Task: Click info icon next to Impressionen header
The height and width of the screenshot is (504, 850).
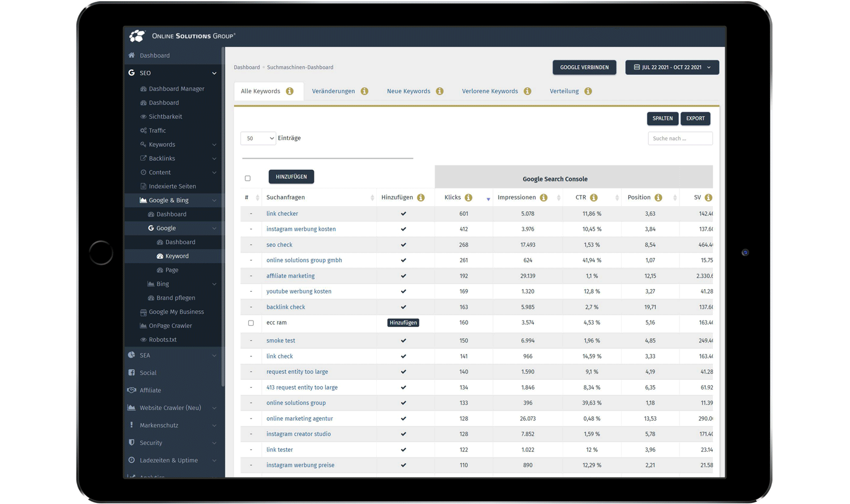Action: pos(544,198)
